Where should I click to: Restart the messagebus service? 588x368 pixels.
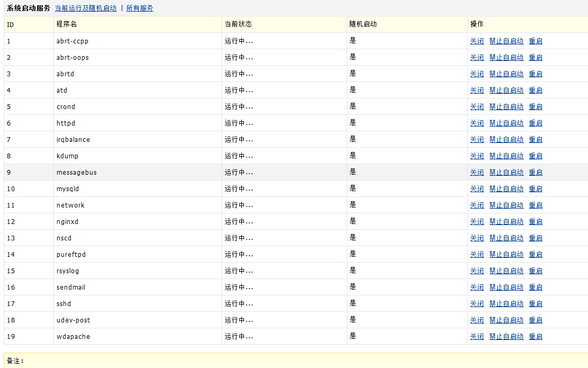tap(536, 173)
